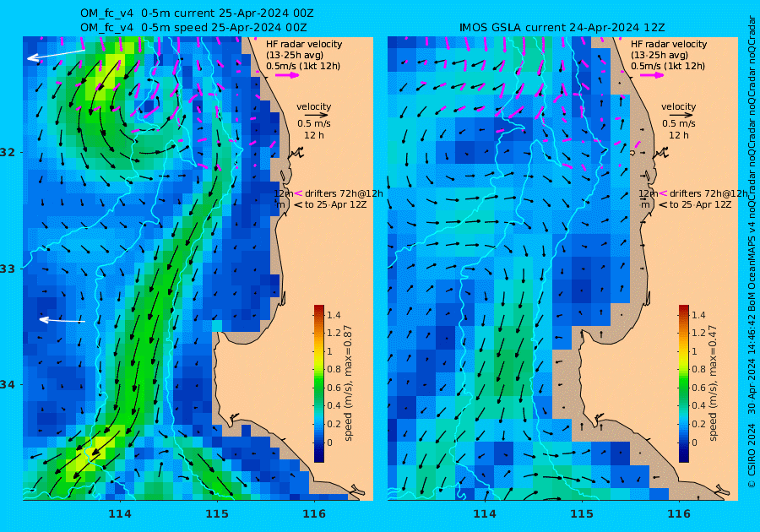Image resolution: width=760 pixels, height=532 pixels.
Task: Click longitude label 115 under the IMOS GSLA map
Action: click(582, 513)
